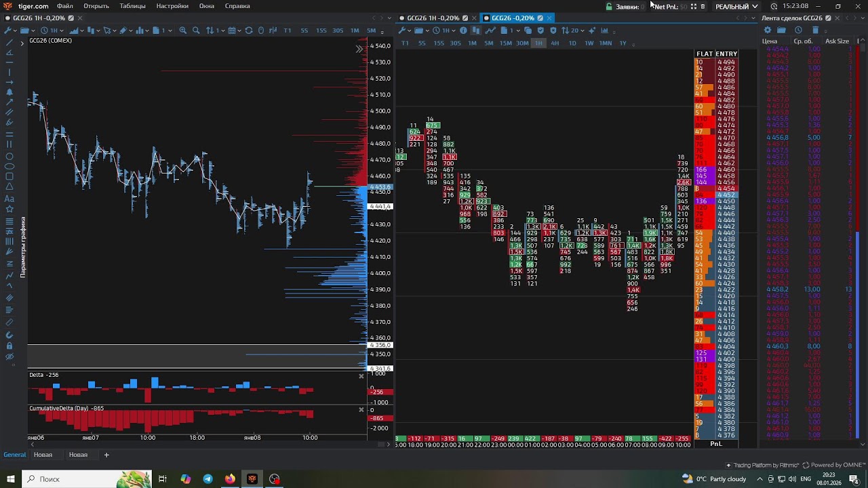
Task: Click Windows Start button
Action: pyautogui.click(x=10, y=479)
